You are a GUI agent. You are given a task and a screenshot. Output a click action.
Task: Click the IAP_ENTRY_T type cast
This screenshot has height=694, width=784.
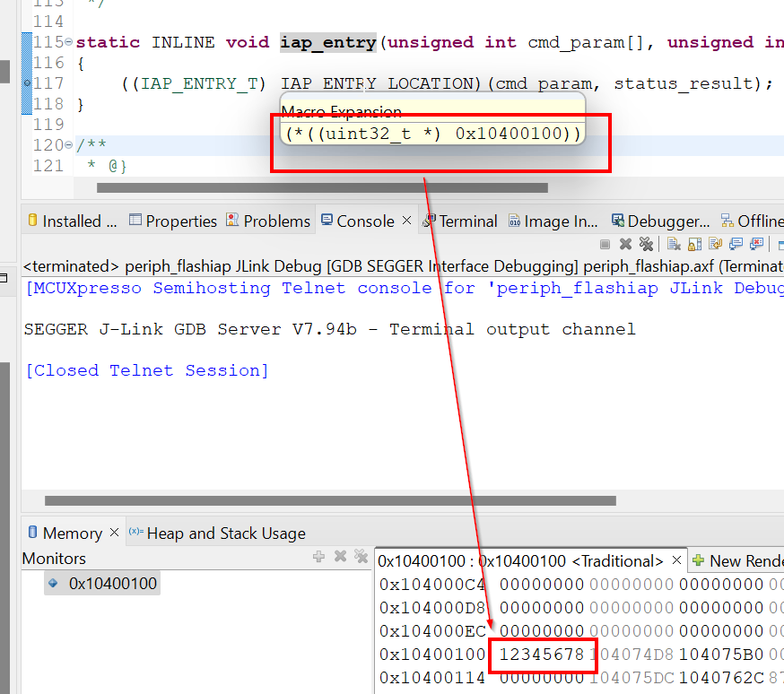click(x=199, y=83)
